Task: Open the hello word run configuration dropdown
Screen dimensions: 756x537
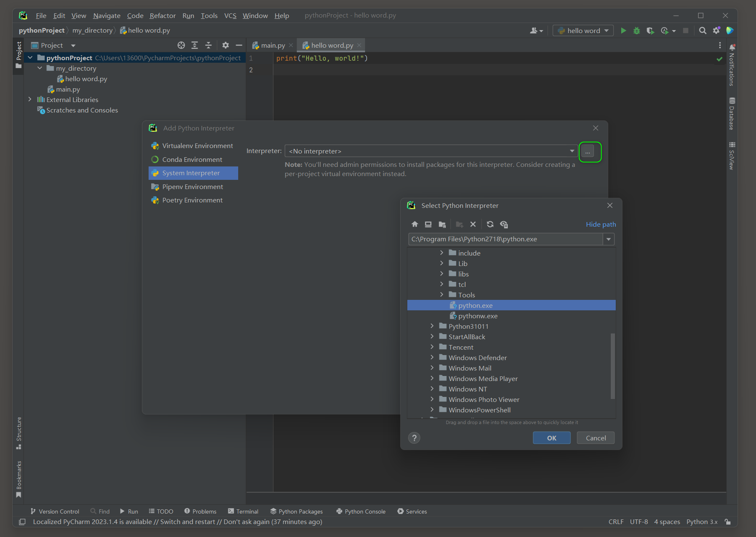Action: coord(583,31)
